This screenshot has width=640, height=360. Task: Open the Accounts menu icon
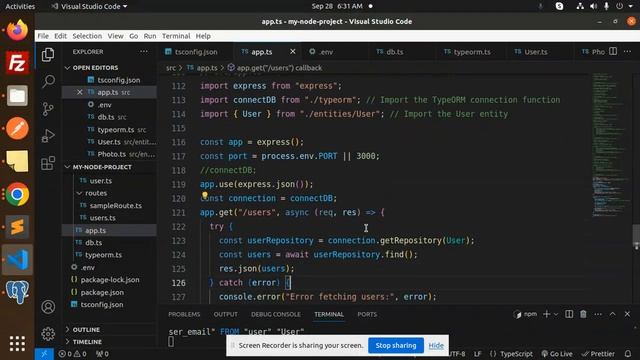[x=48, y=307]
